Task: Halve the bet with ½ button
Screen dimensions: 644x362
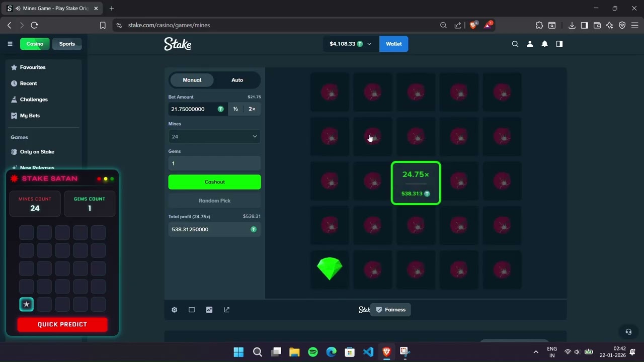Action: pos(235,109)
